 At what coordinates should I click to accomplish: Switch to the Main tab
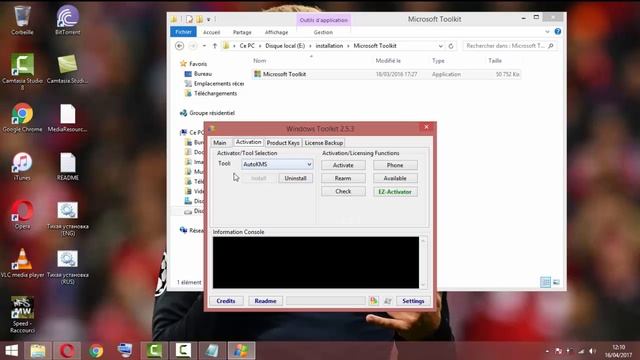(220, 142)
